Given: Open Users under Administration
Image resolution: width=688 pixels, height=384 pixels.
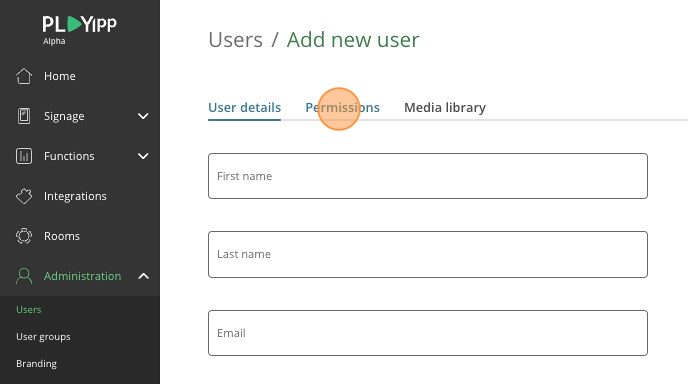Looking at the screenshot, I should click(x=29, y=309).
